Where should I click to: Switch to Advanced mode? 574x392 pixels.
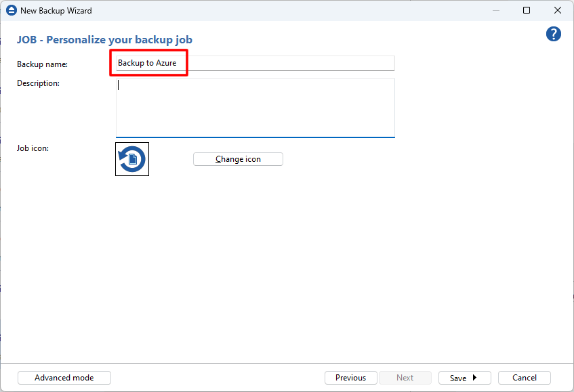(x=64, y=377)
